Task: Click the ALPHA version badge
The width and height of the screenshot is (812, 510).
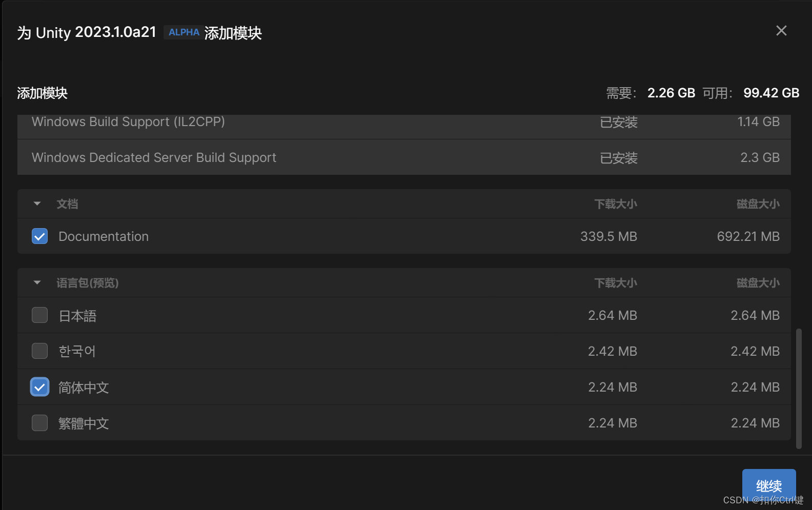Action: click(x=184, y=32)
